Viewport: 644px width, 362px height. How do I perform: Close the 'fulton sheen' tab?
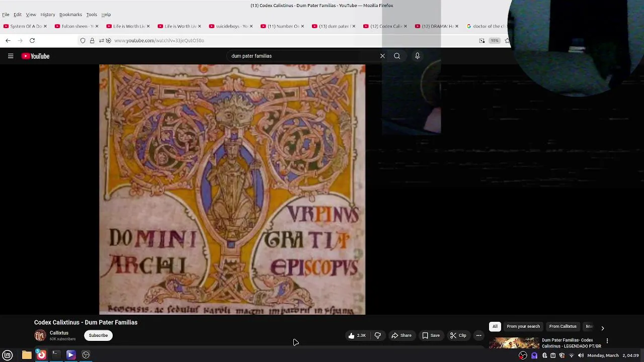click(x=97, y=26)
